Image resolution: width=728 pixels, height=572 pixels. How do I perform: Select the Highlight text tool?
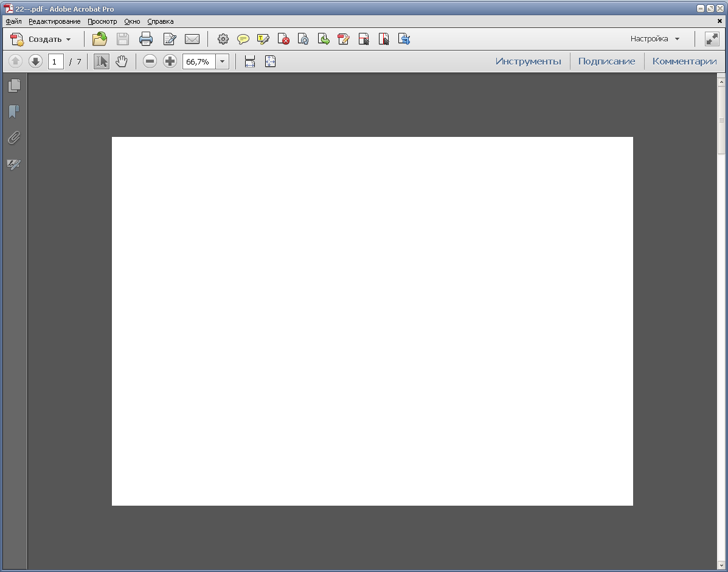pos(263,39)
